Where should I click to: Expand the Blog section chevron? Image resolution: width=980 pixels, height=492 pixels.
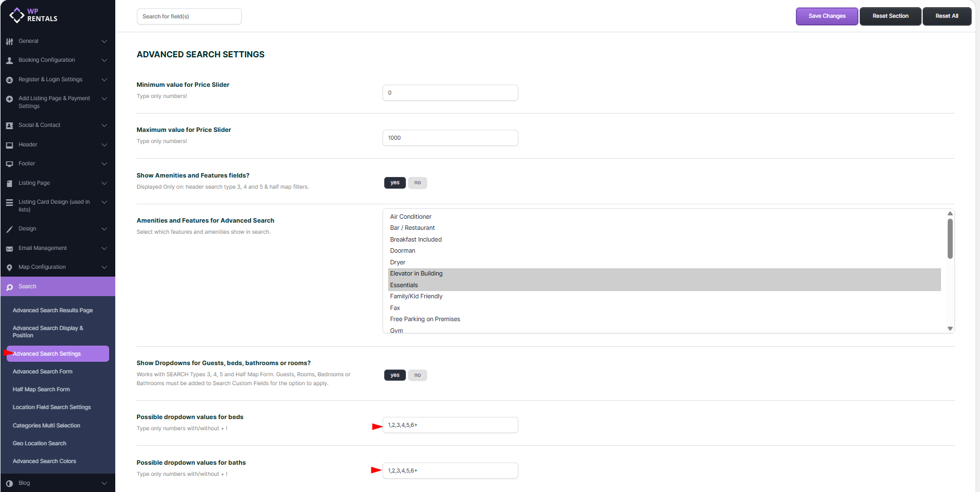[x=104, y=483]
